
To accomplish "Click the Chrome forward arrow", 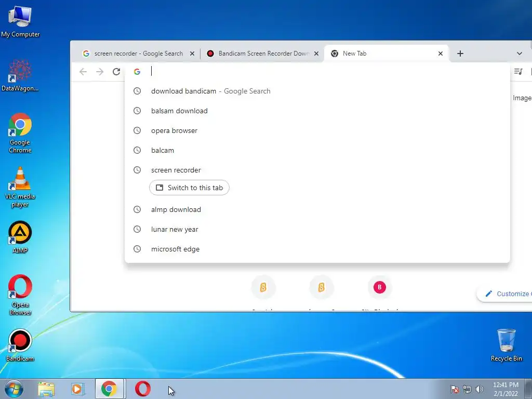I will click(99, 72).
